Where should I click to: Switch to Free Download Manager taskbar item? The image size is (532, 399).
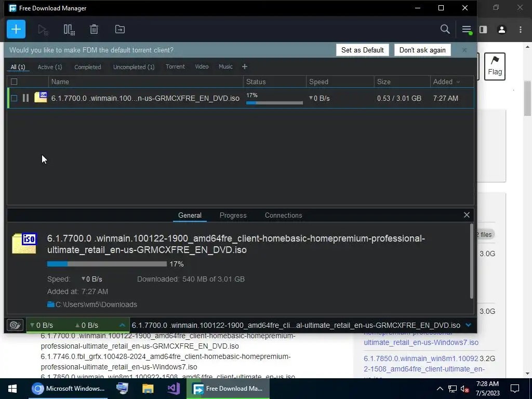(228, 389)
